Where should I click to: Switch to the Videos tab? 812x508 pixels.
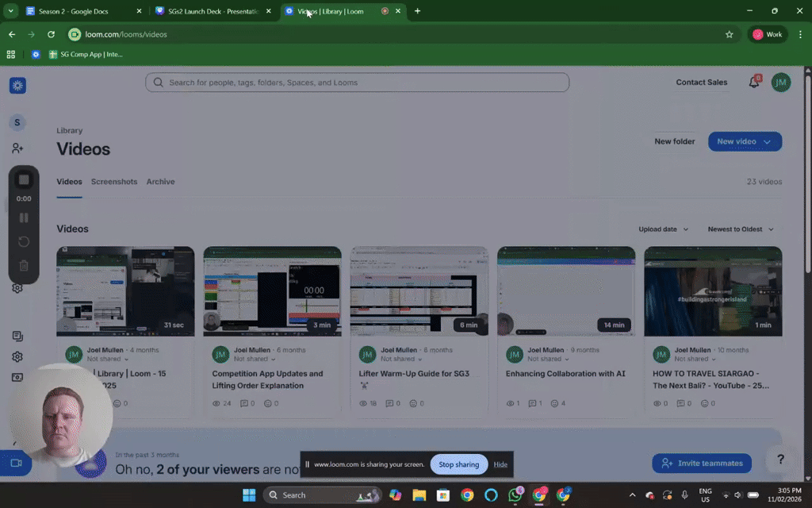coord(70,182)
